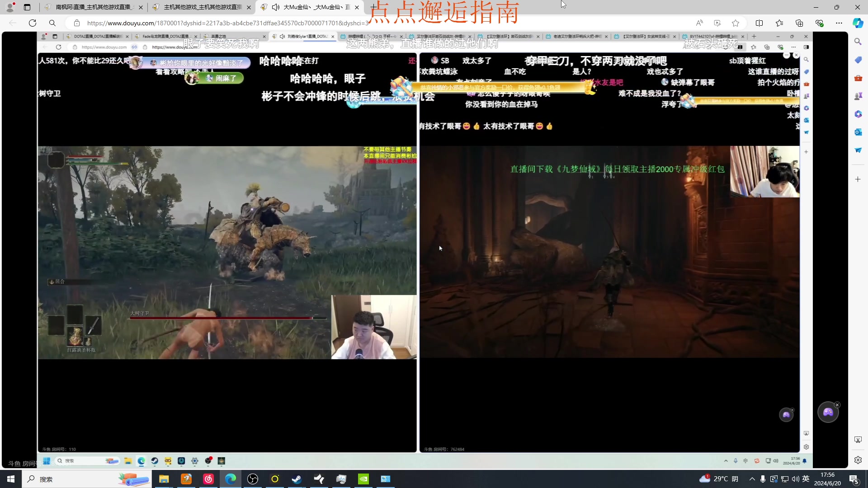Viewport: 868px width, 488px height.
Task: Switch to the 主机其他游戏 tab
Action: coord(202,7)
